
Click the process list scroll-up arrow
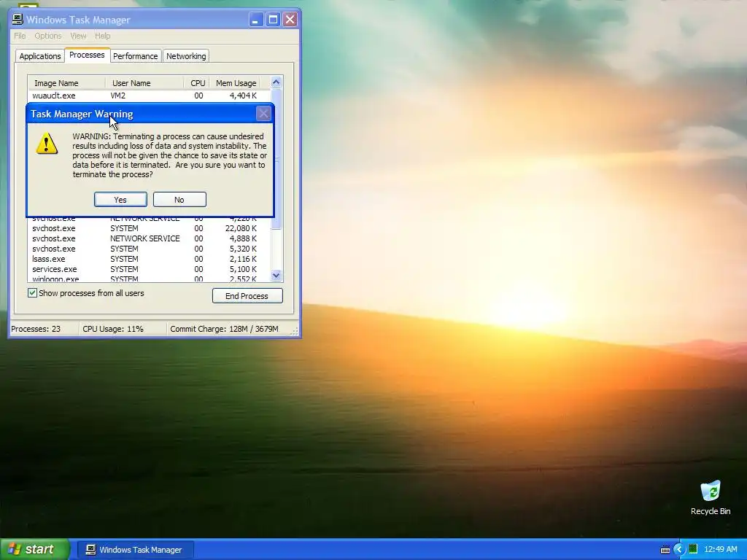(x=276, y=82)
